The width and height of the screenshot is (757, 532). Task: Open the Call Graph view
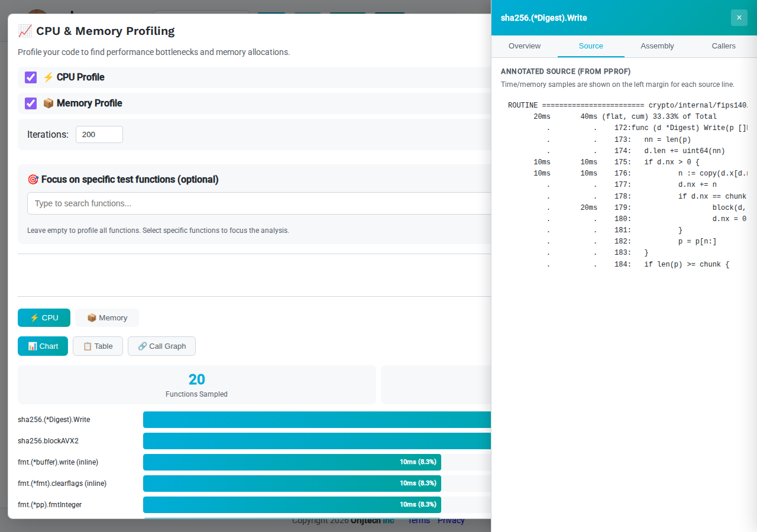coord(161,346)
